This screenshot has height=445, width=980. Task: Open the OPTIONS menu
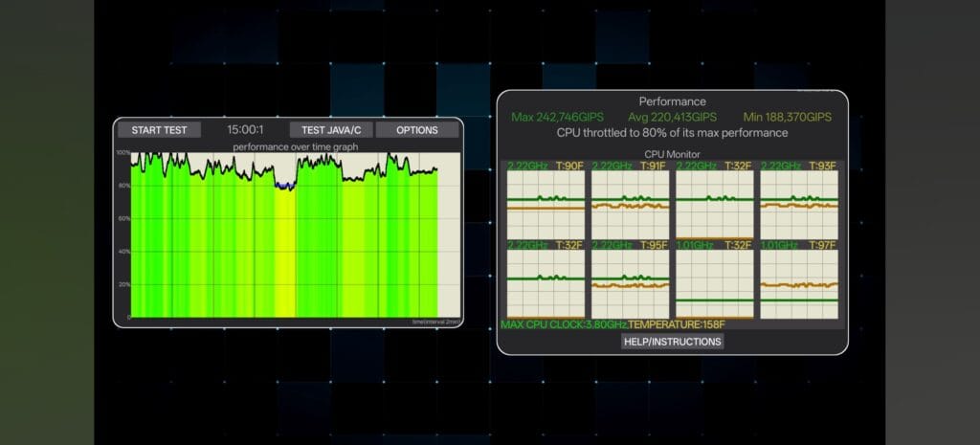(416, 130)
